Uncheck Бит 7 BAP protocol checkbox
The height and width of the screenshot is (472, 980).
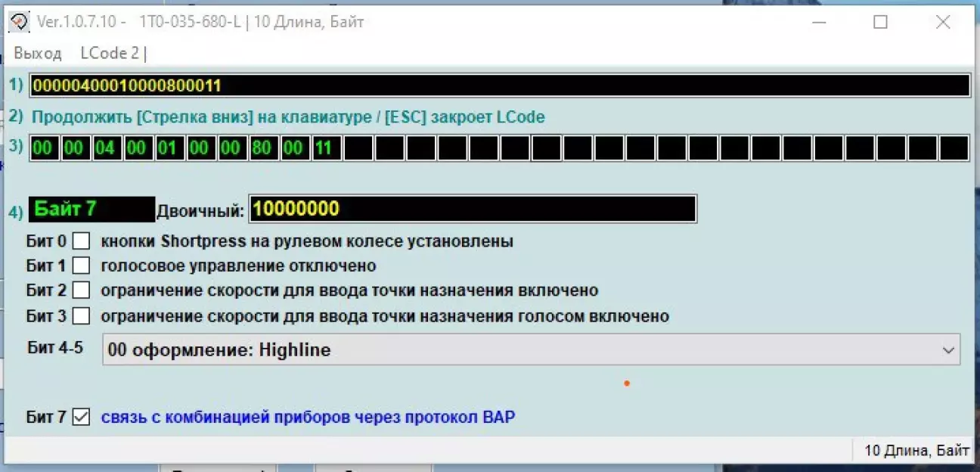tap(81, 417)
